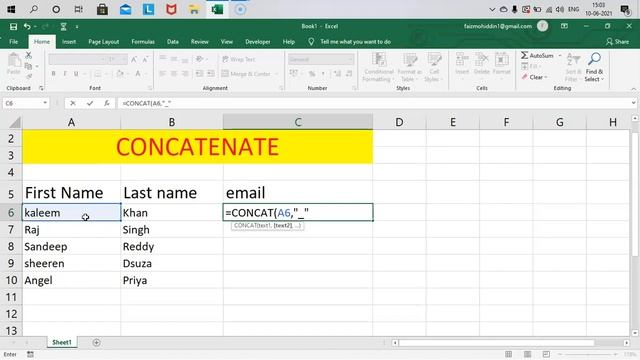640x360 pixels.
Task: Confirm formula with checkmark icon
Action: click(x=90, y=103)
